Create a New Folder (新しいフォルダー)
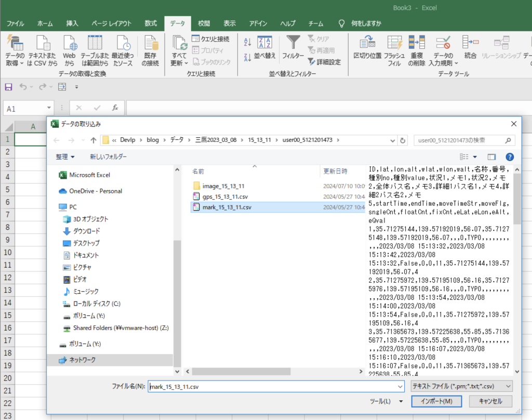 coord(108,156)
